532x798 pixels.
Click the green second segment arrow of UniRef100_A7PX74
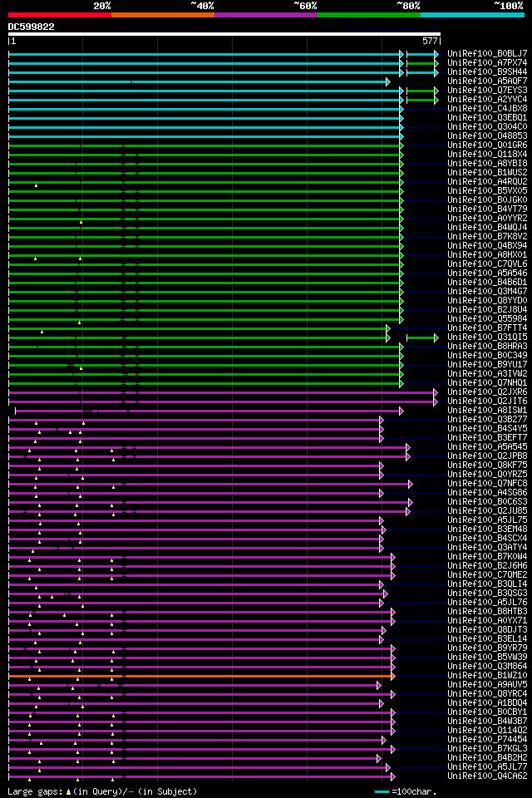[x=436, y=64]
